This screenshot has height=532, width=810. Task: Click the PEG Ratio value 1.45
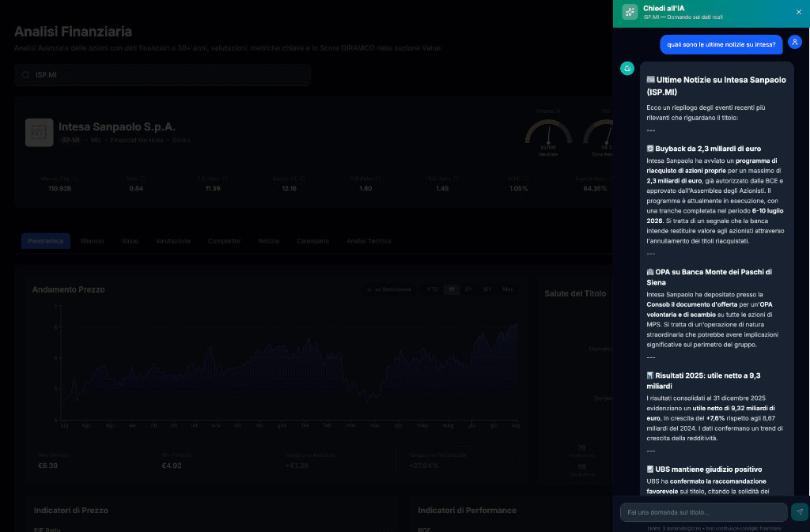[442, 188]
